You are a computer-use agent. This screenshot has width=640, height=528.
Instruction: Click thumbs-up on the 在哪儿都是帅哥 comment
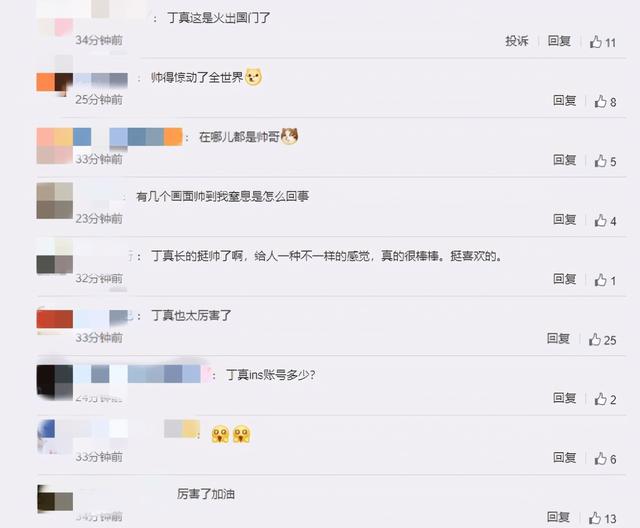[605, 161]
